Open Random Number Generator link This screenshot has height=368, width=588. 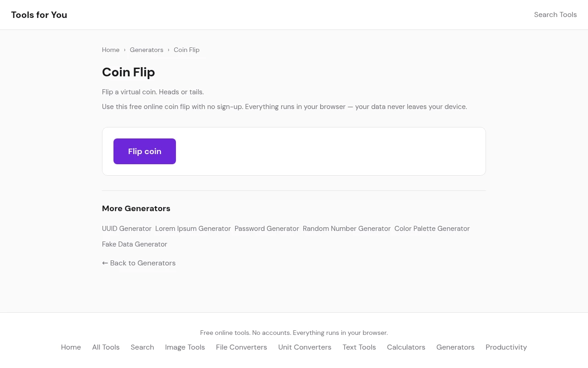pyautogui.click(x=347, y=229)
